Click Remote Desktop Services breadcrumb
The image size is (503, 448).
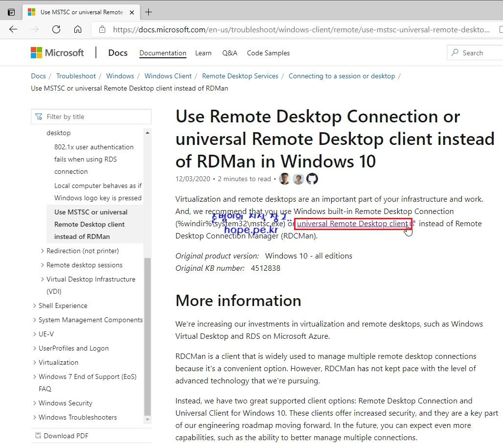click(240, 76)
